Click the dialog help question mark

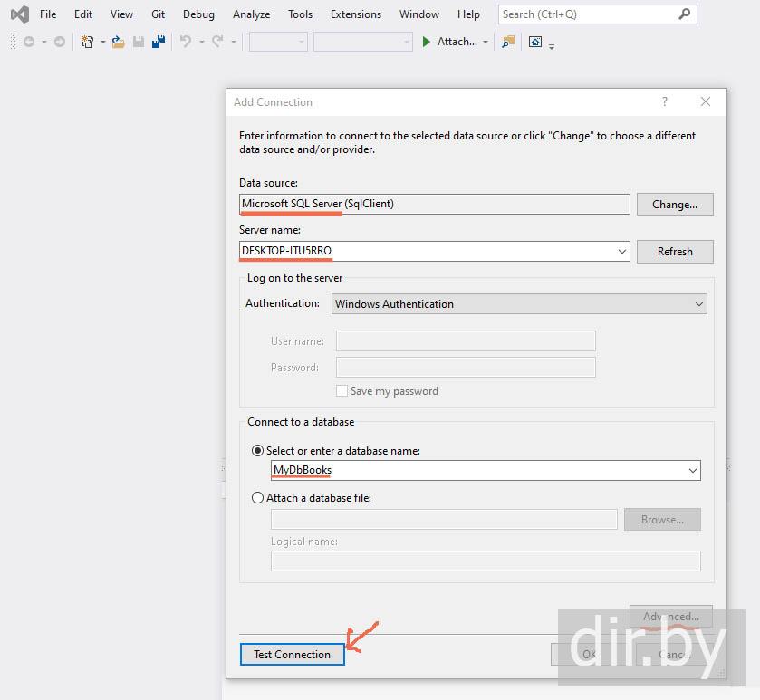665,101
